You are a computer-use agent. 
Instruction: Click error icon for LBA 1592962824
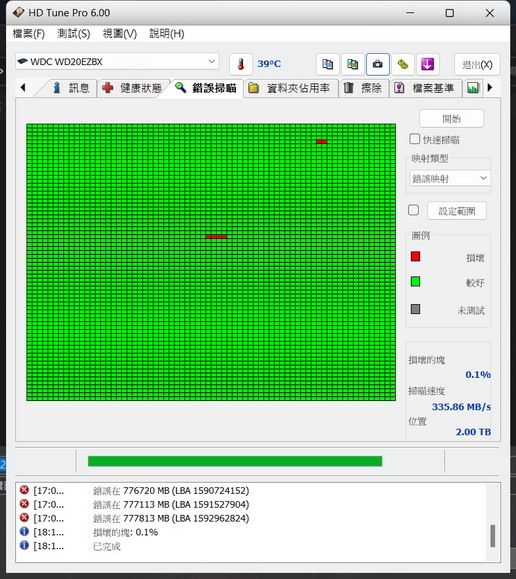click(24, 518)
